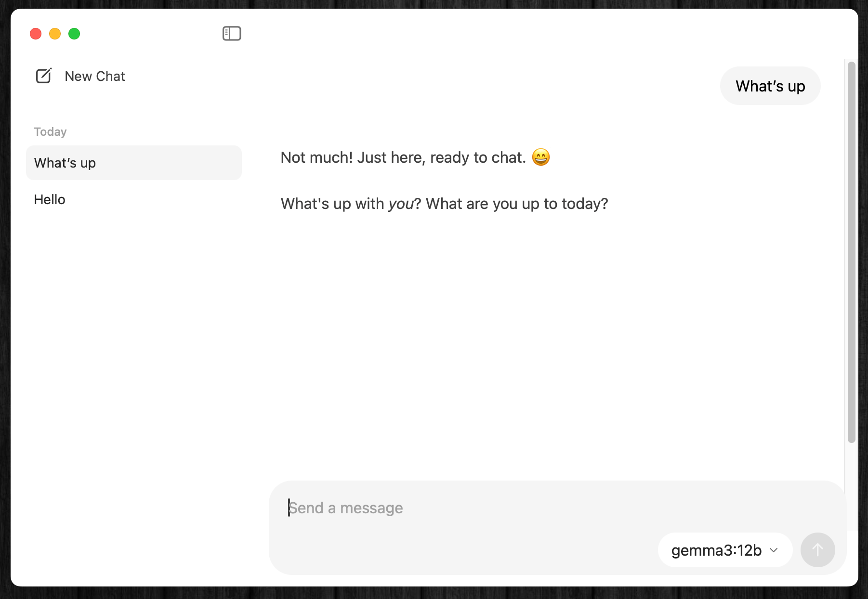Click the "New Chat" label
This screenshot has width=868, height=599.
[x=95, y=76]
